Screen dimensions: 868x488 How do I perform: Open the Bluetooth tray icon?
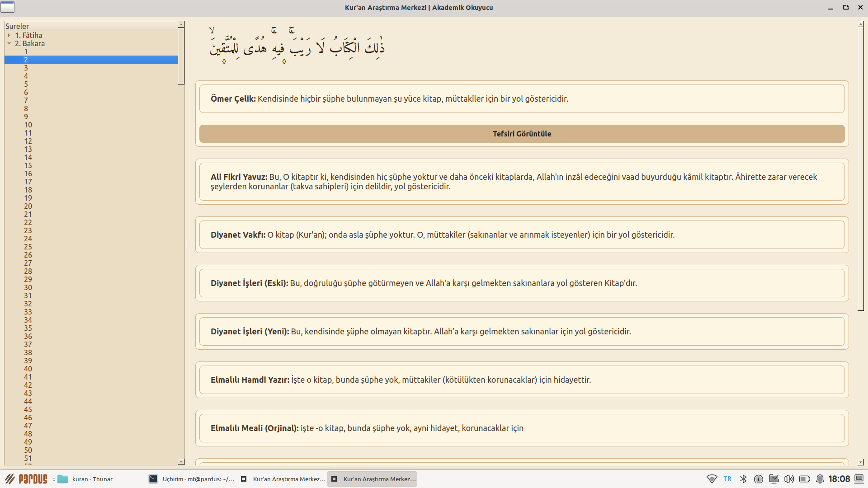[x=743, y=479]
